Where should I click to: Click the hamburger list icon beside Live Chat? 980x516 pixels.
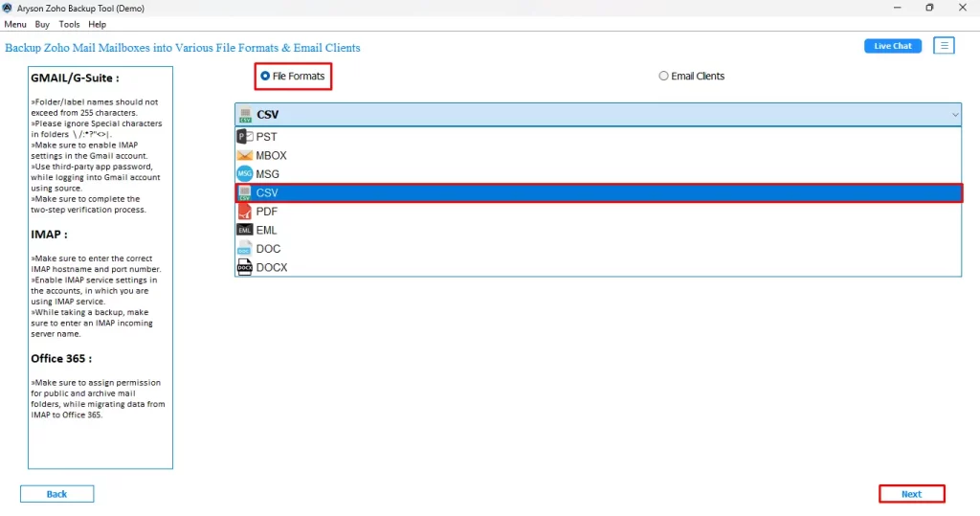pos(944,46)
